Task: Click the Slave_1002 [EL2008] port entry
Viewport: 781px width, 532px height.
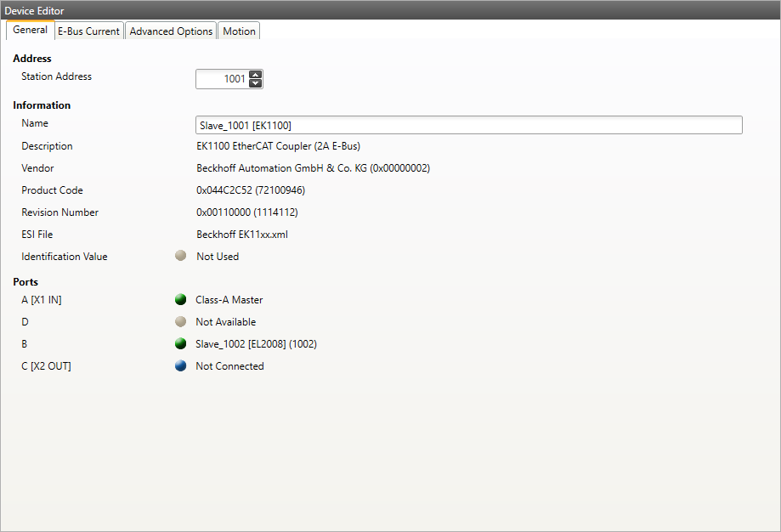Action: (x=256, y=344)
